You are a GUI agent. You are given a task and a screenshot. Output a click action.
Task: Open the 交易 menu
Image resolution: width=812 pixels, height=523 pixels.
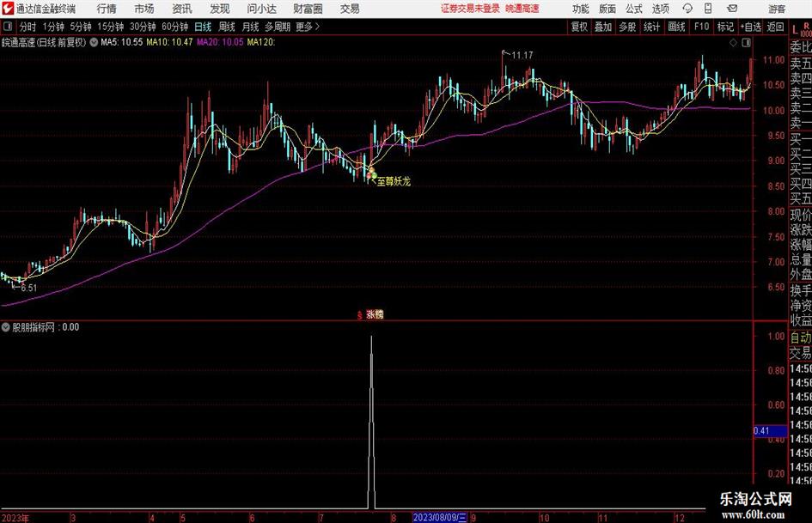coord(350,9)
